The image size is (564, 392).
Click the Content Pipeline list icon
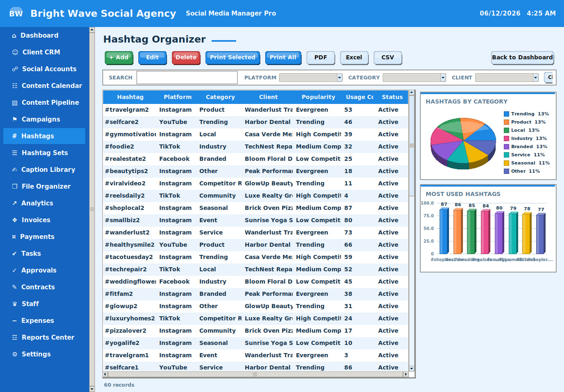(x=15, y=103)
